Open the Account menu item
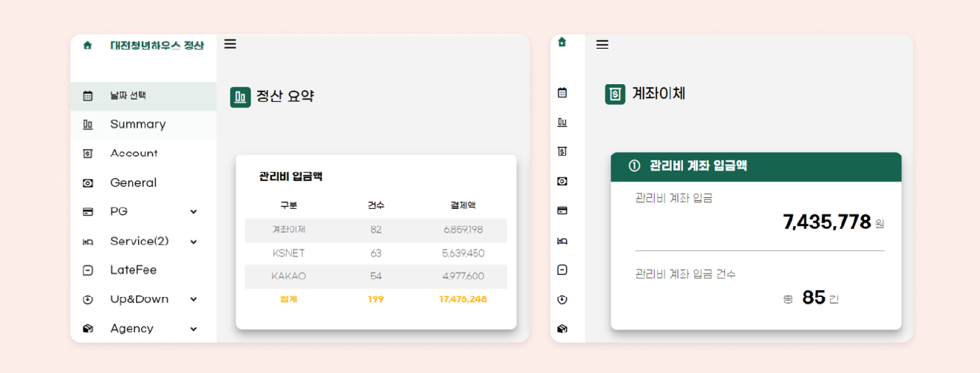 pos(143,154)
